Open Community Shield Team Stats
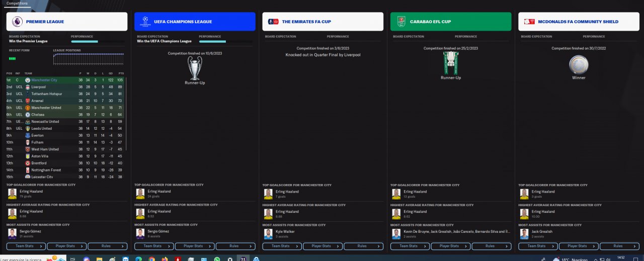644x261 pixels. pyautogui.click(x=538, y=246)
